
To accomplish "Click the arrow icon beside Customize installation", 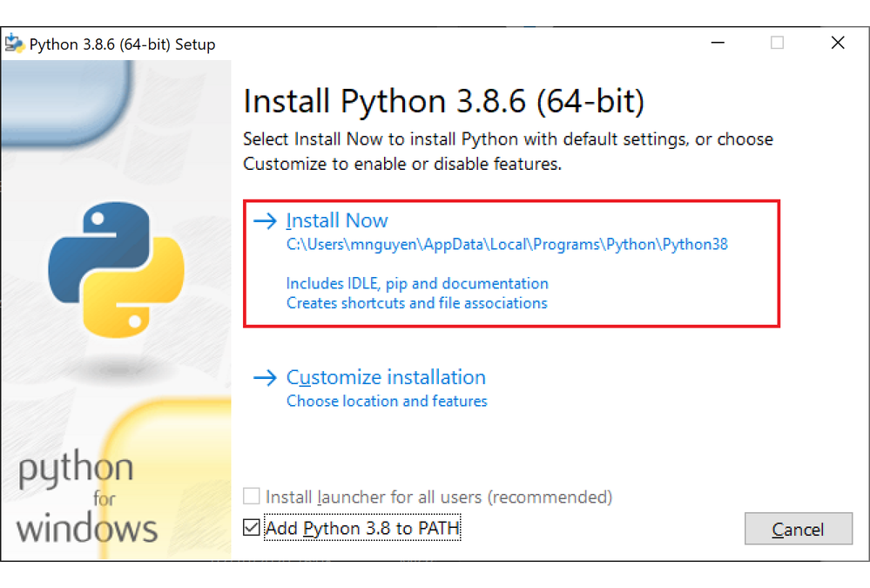I will coord(264,378).
